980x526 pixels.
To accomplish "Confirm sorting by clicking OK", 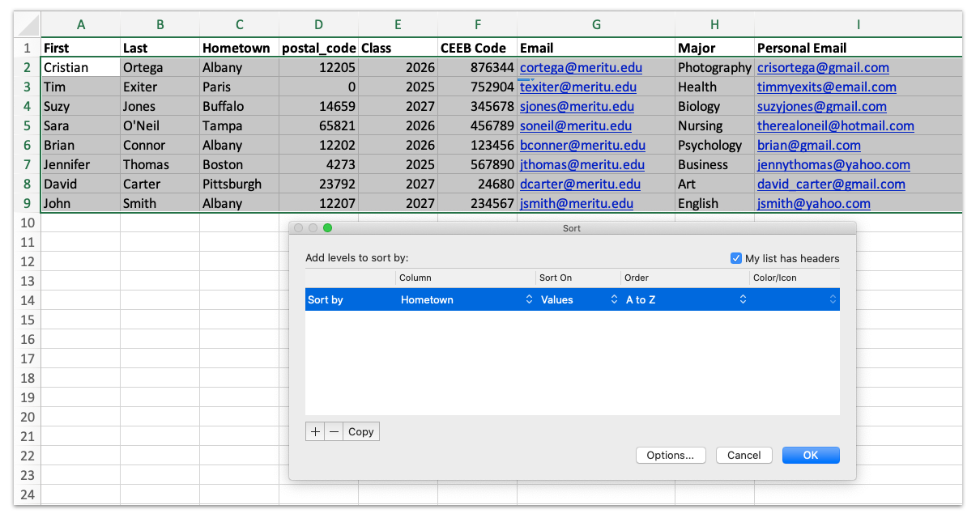I will click(x=810, y=455).
